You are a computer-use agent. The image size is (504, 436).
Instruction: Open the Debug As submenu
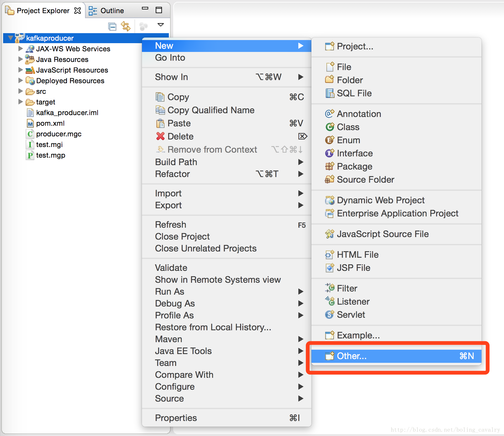[227, 303]
